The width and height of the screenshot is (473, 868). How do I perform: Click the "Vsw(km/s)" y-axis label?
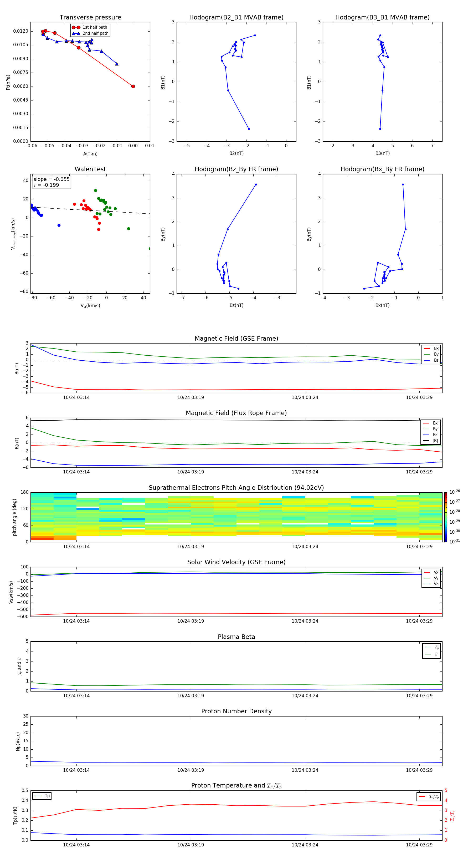pyautogui.click(x=11, y=592)
